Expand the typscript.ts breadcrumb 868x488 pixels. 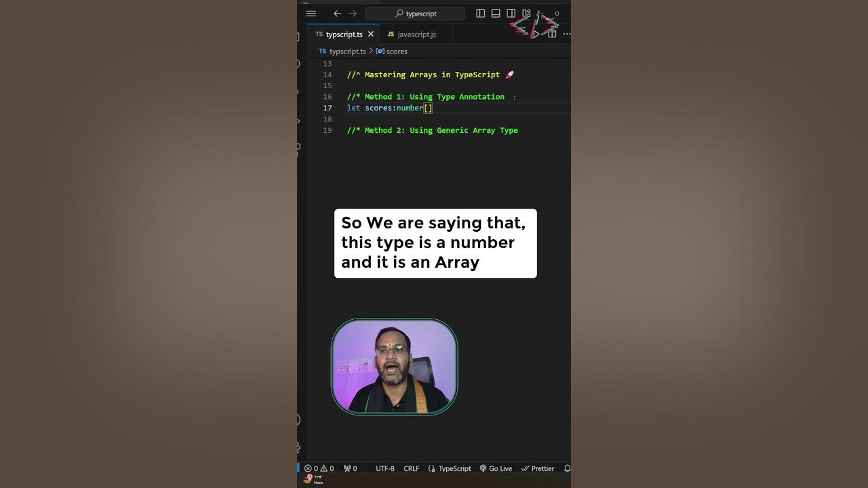pos(342,52)
